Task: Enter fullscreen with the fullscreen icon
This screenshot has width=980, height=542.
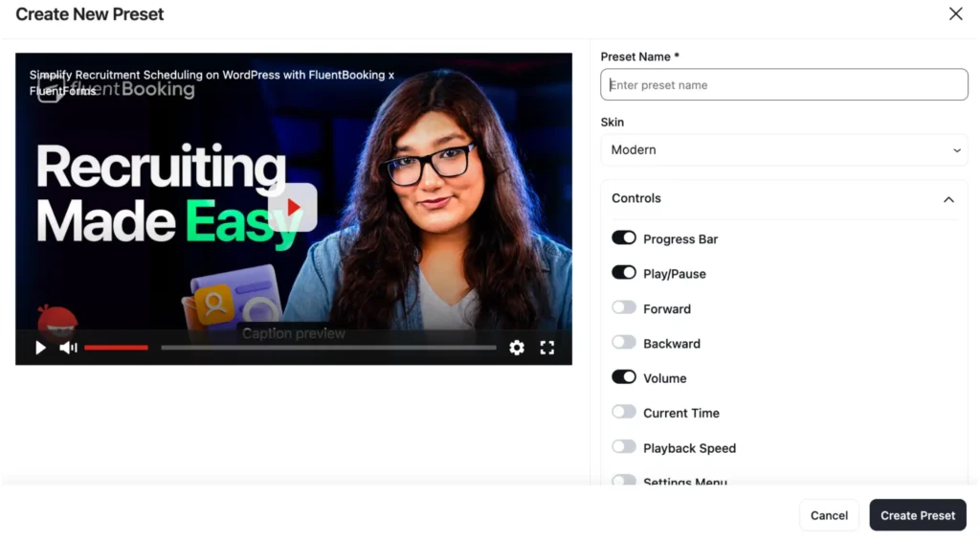Action: click(x=546, y=348)
